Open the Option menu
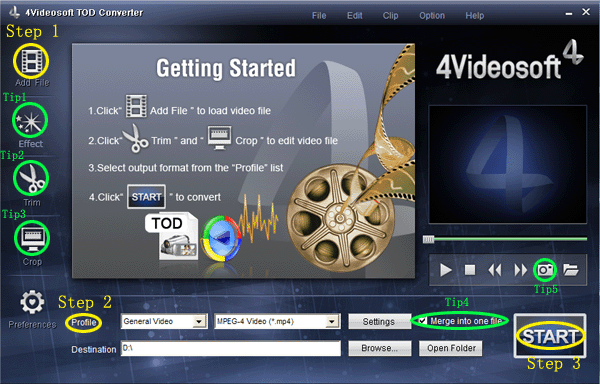 pyautogui.click(x=432, y=16)
